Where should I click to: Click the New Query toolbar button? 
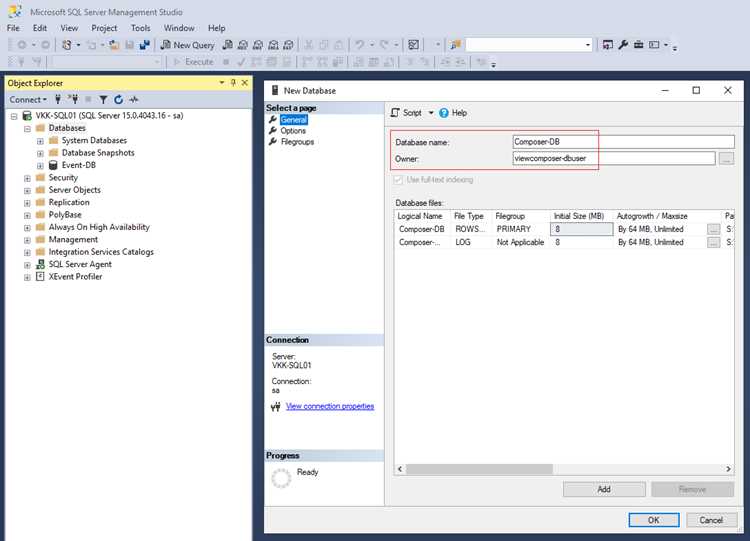point(188,45)
